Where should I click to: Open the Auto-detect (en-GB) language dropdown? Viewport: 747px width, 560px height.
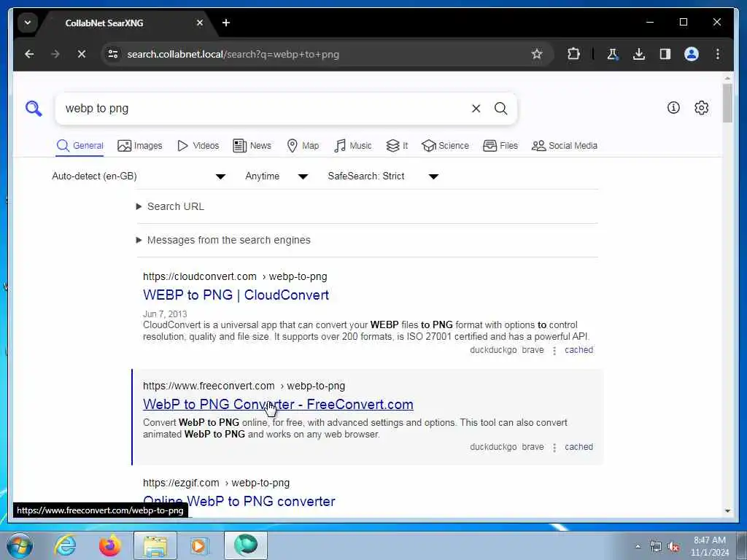pos(139,176)
